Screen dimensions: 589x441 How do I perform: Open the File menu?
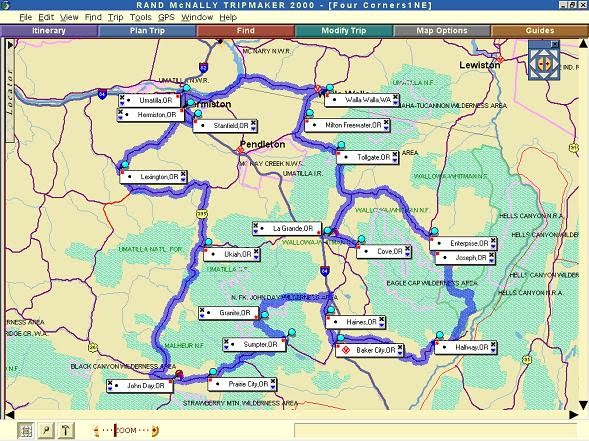coord(26,17)
